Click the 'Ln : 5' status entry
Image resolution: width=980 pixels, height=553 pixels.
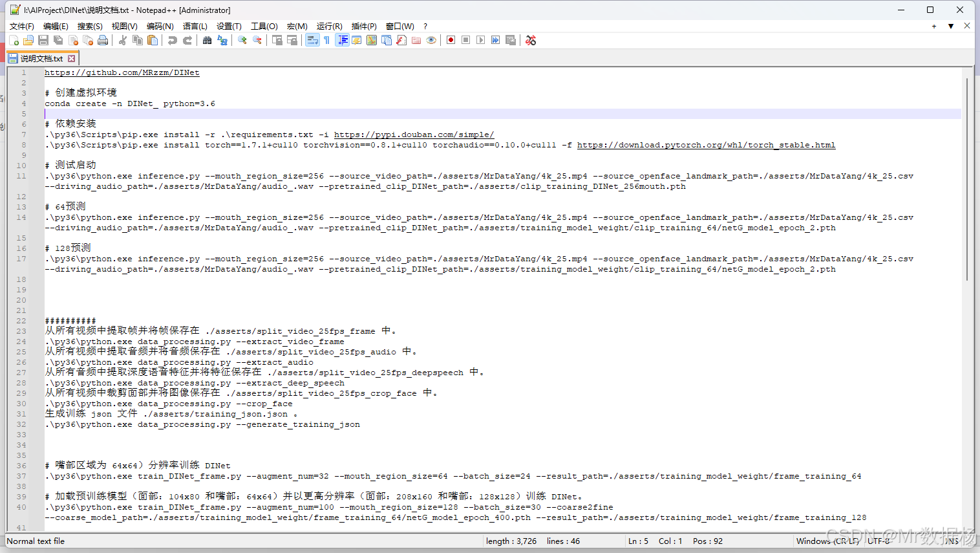click(x=638, y=541)
